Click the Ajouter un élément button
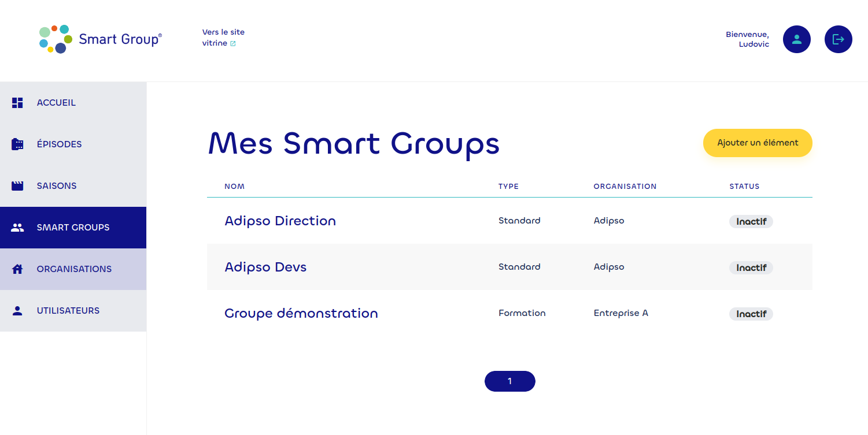 758,143
